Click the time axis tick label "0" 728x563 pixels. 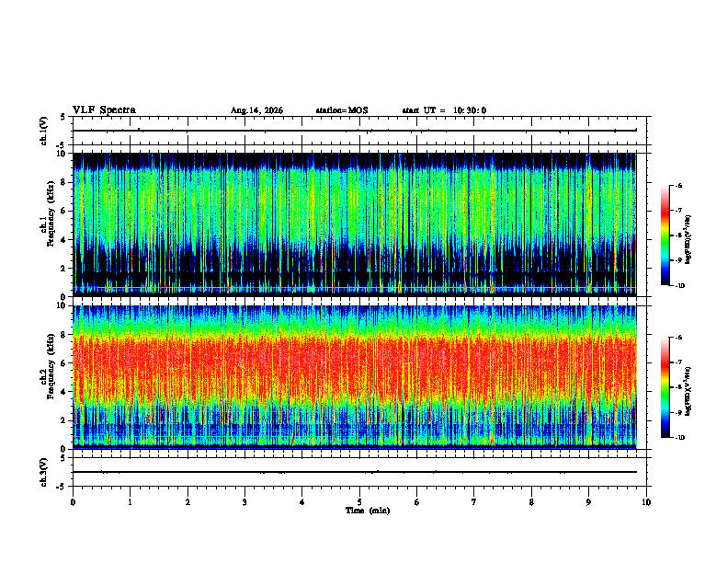click(x=73, y=502)
